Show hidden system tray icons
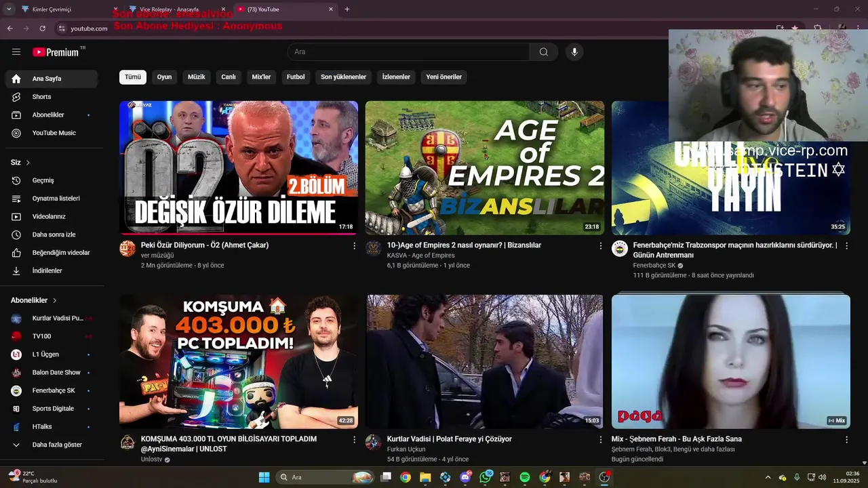Screen dimensions: 868x488 768,477
